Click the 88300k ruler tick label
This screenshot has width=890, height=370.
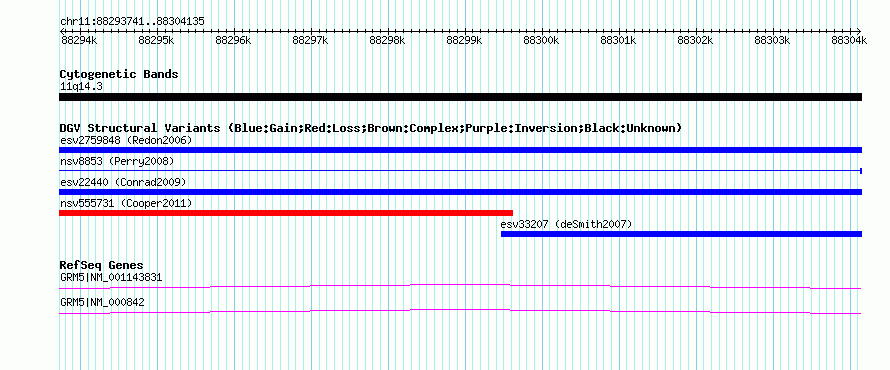[541, 40]
